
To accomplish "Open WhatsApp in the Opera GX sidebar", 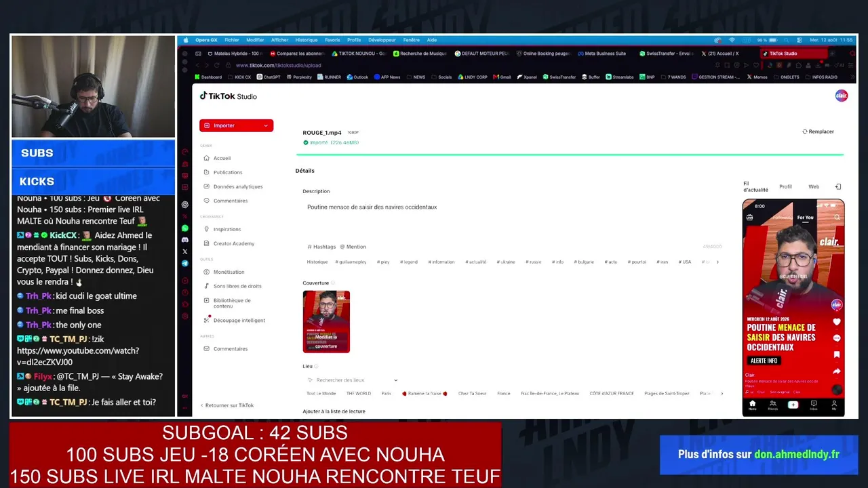I will [185, 228].
